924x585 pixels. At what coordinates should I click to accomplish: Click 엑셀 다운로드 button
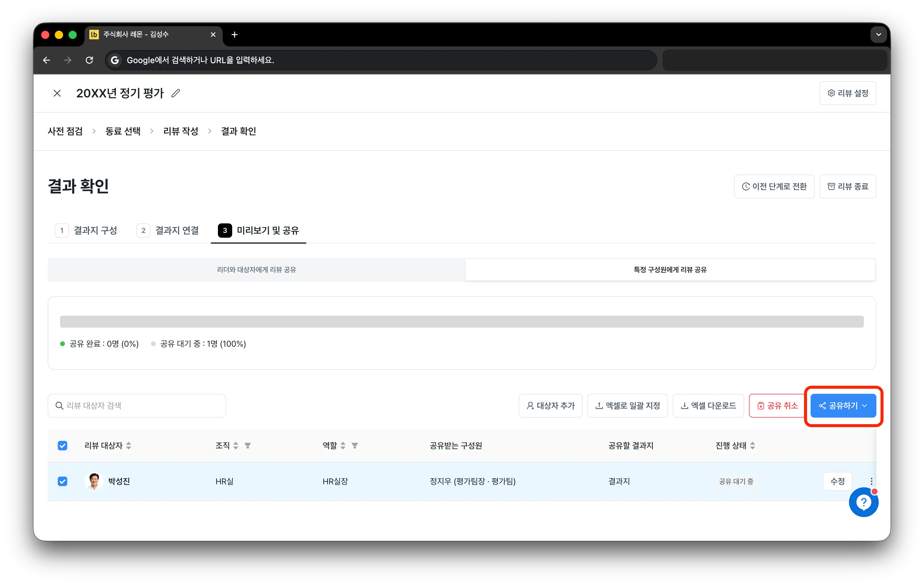pos(708,406)
